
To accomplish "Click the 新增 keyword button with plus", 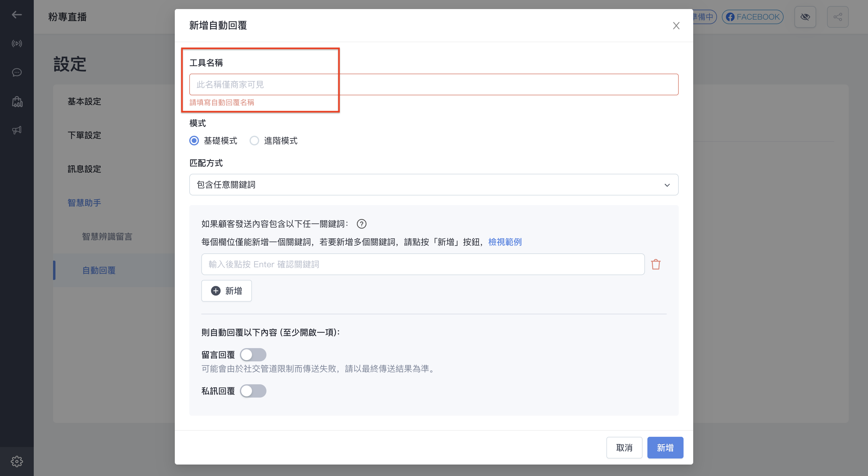I will (226, 291).
